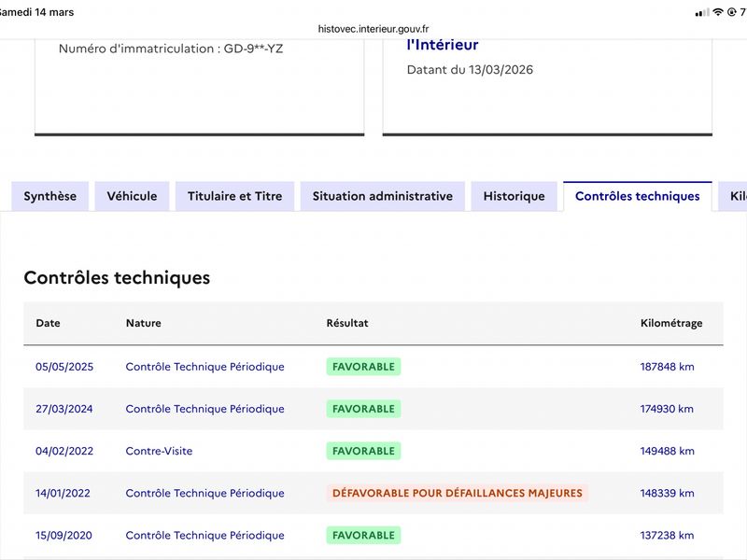
Task: Tap the cellular signal bars icon
Action: tap(702, 12)
